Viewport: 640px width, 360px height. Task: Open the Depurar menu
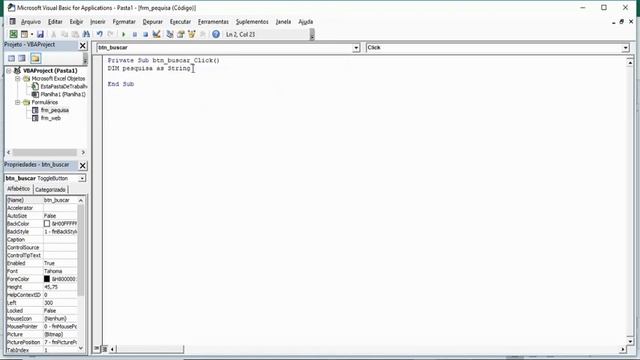tap(153, 22)
